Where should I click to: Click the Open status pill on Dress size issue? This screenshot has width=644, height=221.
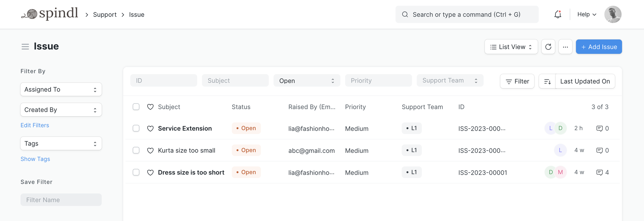[246, 172]
